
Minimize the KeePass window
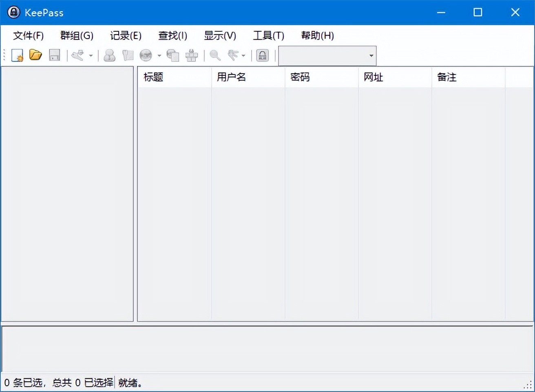coord(441,12)
